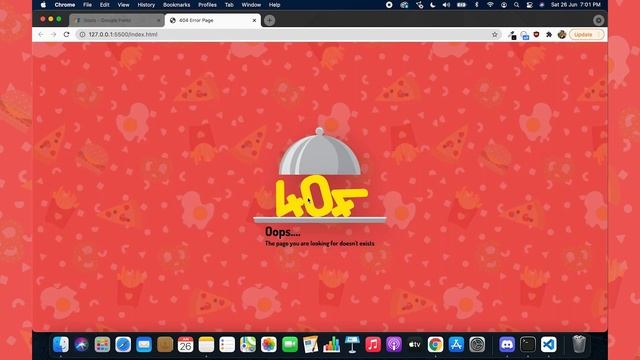Open the Apple menu

click(43, 5)
